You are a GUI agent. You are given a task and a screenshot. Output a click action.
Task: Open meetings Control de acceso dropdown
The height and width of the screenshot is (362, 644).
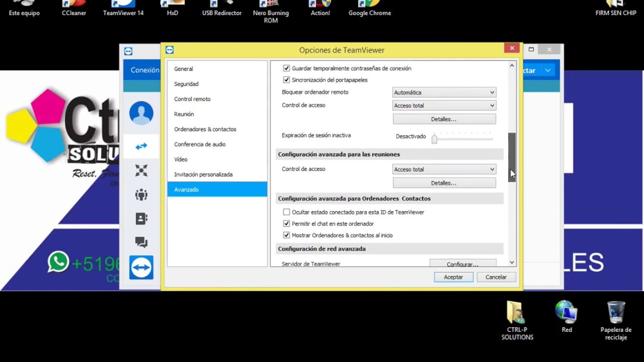click(444, 169)
